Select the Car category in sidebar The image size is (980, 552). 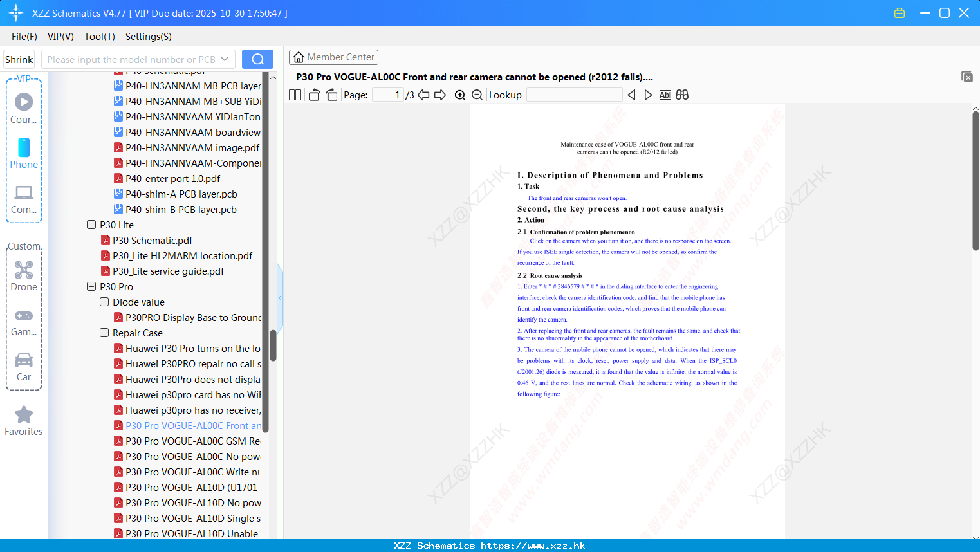pos(24,367)
